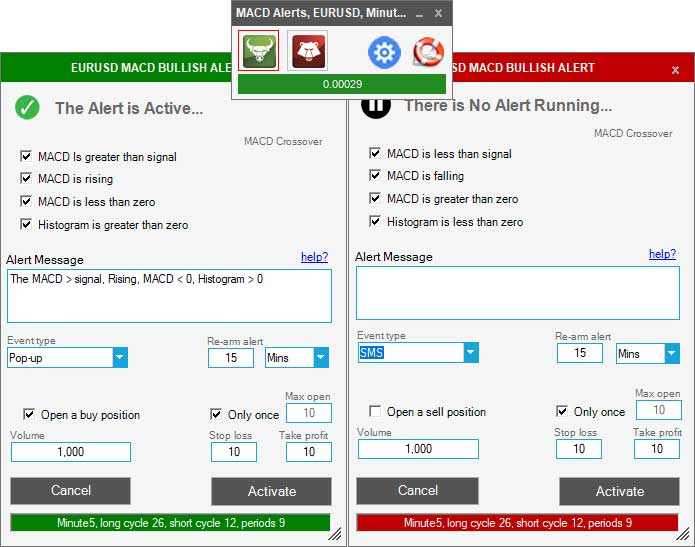Toggle 'MACD is greater than zero' checkbox
The image size is (695, 547).
click(x=375, y=198)
